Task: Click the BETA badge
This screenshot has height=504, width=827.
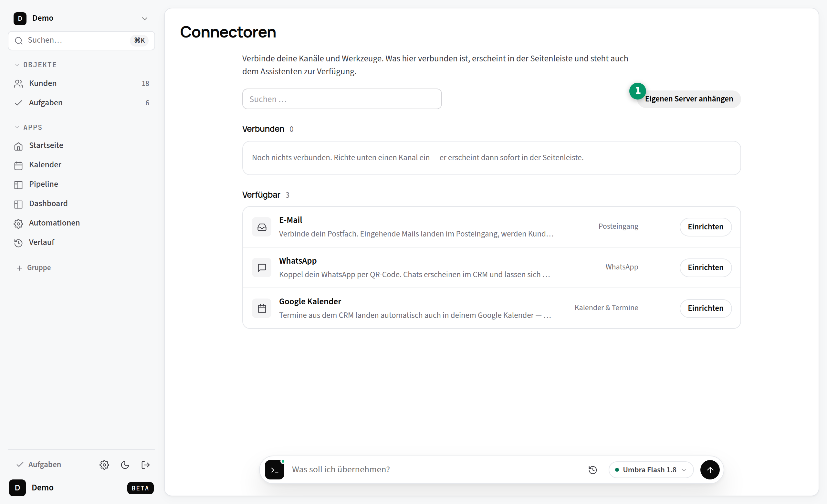Action: [140, 488]
